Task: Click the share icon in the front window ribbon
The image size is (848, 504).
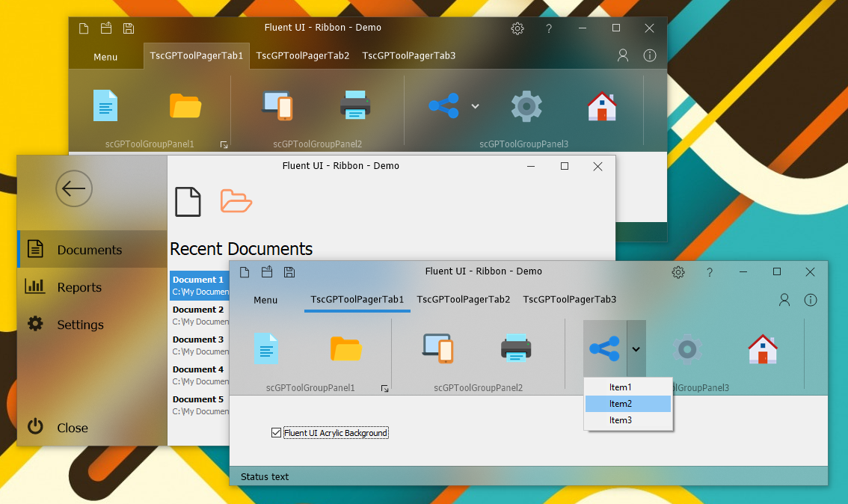Action: tap(605, 348)
